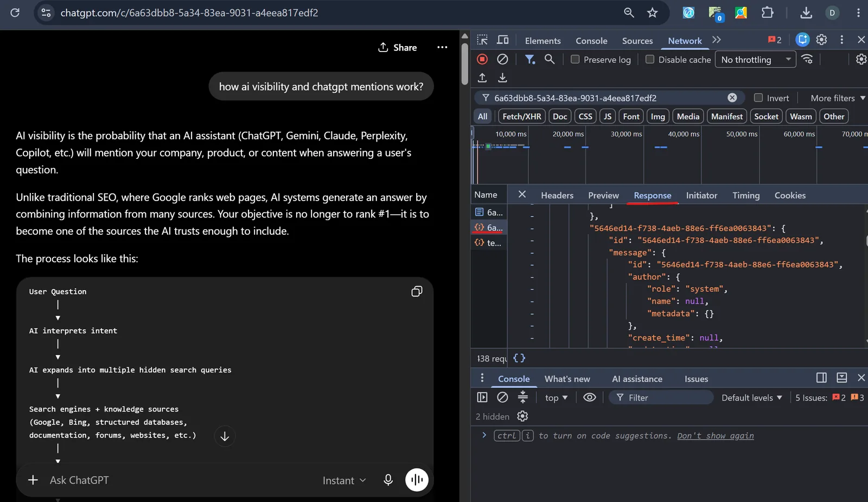The image size is (868, 502).
Task: Pretty-print the response with the braces icon
Action: point(519,358)
